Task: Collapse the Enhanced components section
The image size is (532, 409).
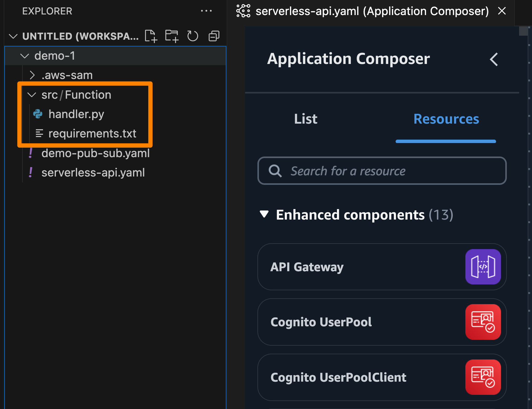Action: [264, 214]
